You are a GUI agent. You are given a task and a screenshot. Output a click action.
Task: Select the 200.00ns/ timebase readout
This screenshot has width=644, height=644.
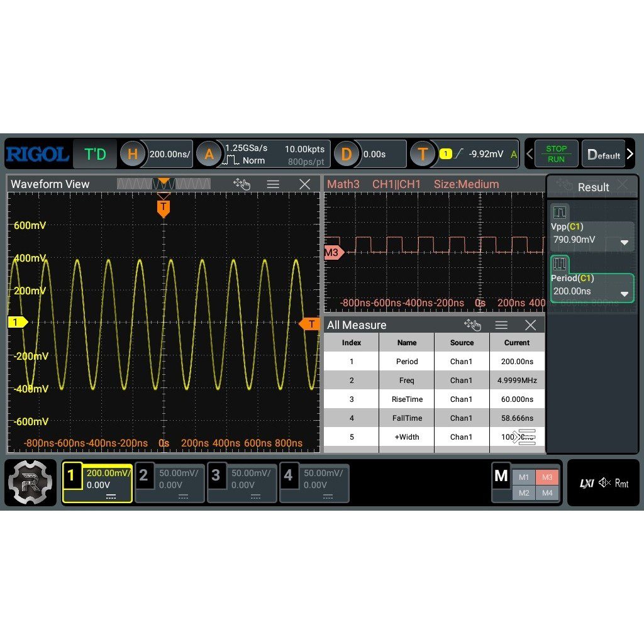pyautogui.click(x=169, y=154)
